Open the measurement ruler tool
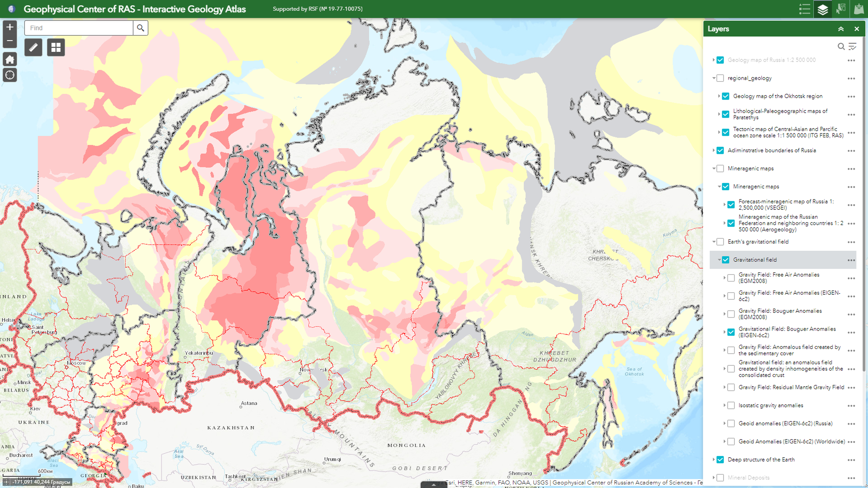868x488 pixels. coord(33,47)
